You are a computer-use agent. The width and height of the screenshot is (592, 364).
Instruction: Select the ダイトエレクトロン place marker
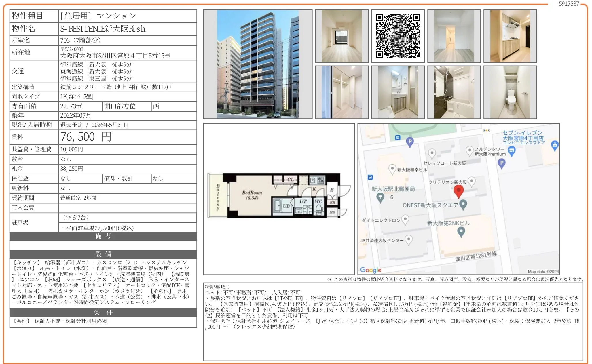click(406, 219)
